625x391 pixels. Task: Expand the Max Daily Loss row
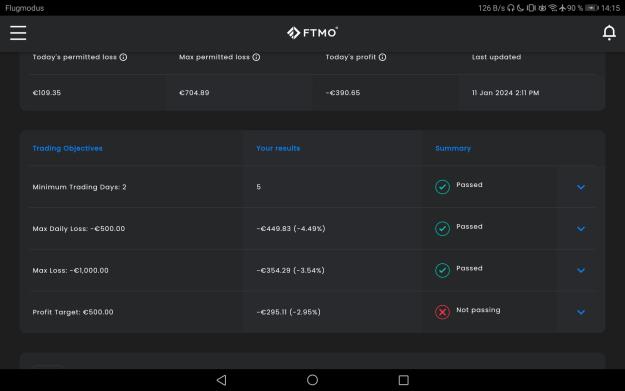point(581,229)
